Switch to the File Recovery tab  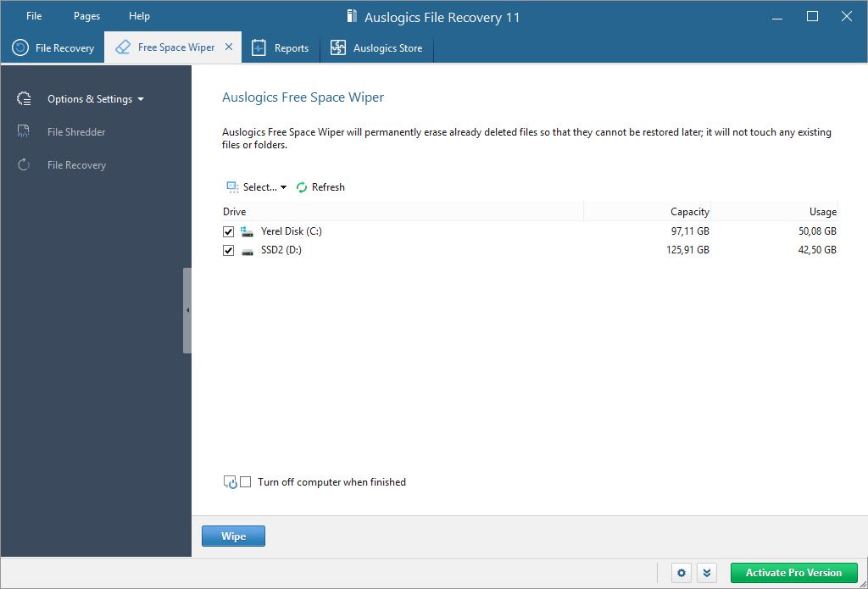[53, 48]
